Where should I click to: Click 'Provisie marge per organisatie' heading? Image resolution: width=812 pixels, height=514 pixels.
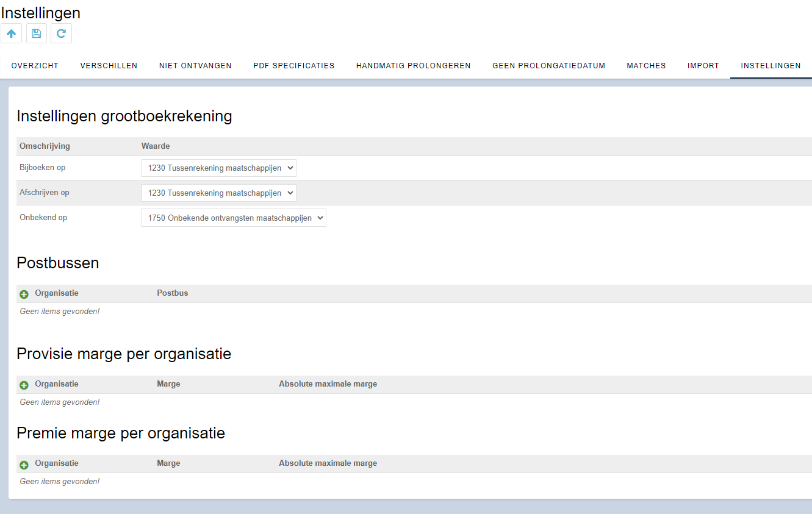[x=124, y=354]
